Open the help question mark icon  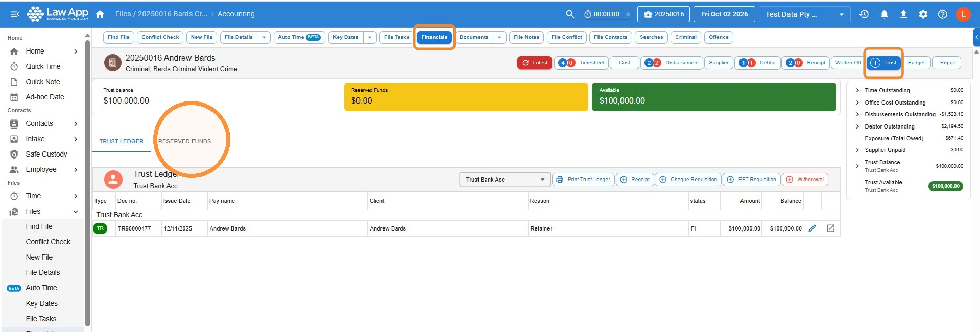pyautogui.click(x=943, y=14)
